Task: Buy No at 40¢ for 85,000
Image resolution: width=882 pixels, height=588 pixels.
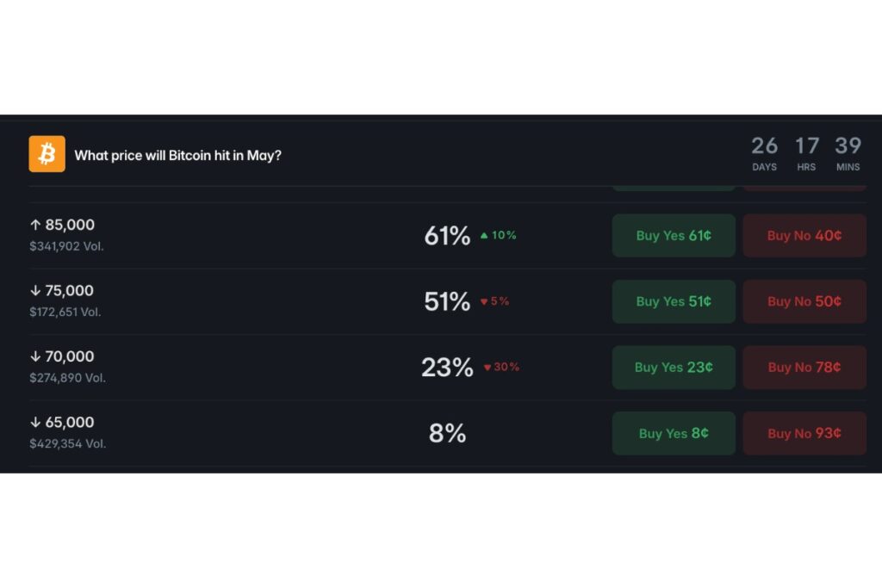Action: click(x=804, y=236)
